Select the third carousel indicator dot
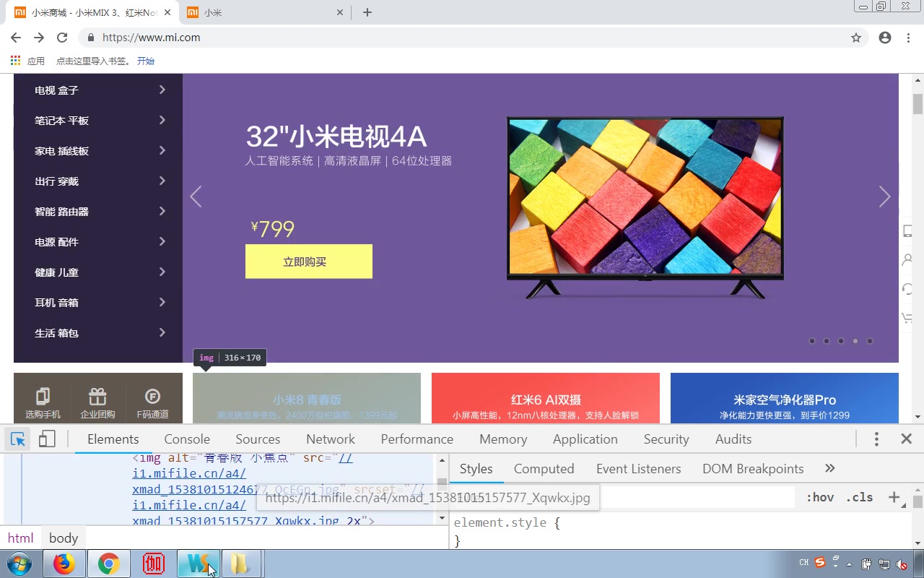This screenshot has height=578, width=924. (841, 341)
